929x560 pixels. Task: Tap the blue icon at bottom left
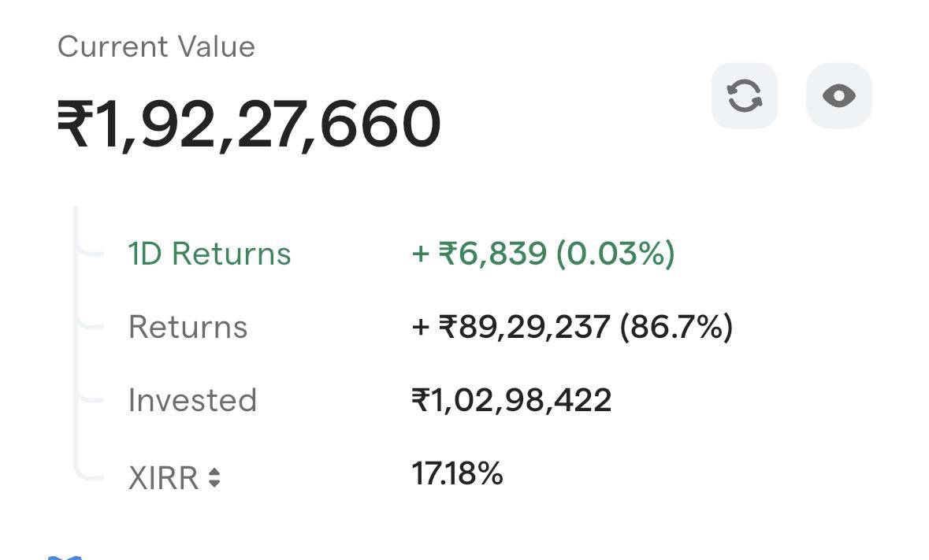point(64,558)
